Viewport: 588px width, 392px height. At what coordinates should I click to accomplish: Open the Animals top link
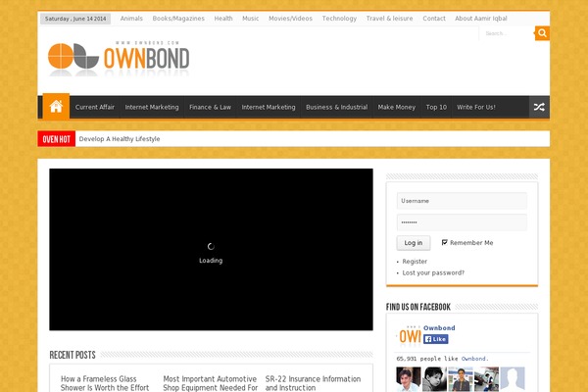[x=131, y=19]
